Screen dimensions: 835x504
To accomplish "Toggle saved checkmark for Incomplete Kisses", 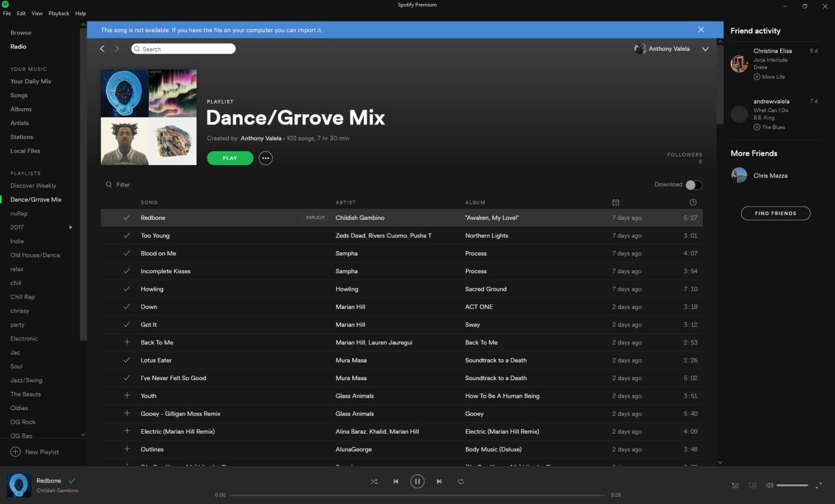I will coord(127,271).
